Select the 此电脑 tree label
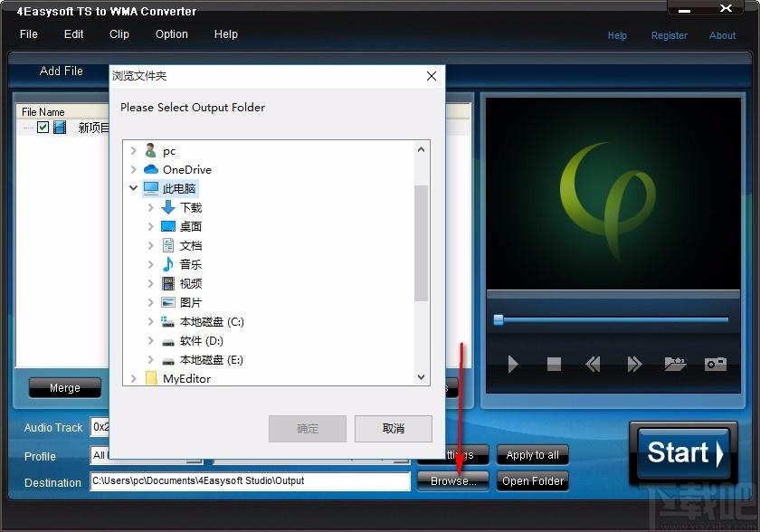Screen dimensions: 760x532 coord(179,188)
